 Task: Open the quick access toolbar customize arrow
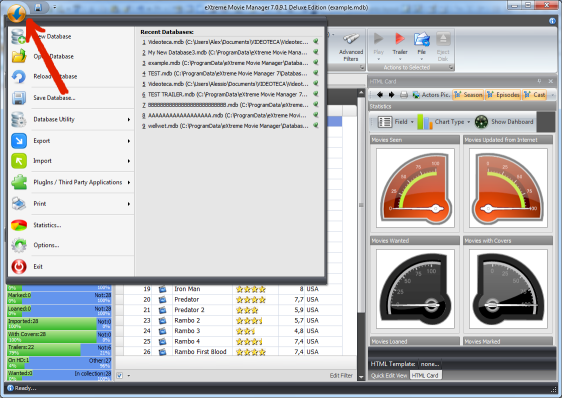pyautogui.click(x=54, y=8)
